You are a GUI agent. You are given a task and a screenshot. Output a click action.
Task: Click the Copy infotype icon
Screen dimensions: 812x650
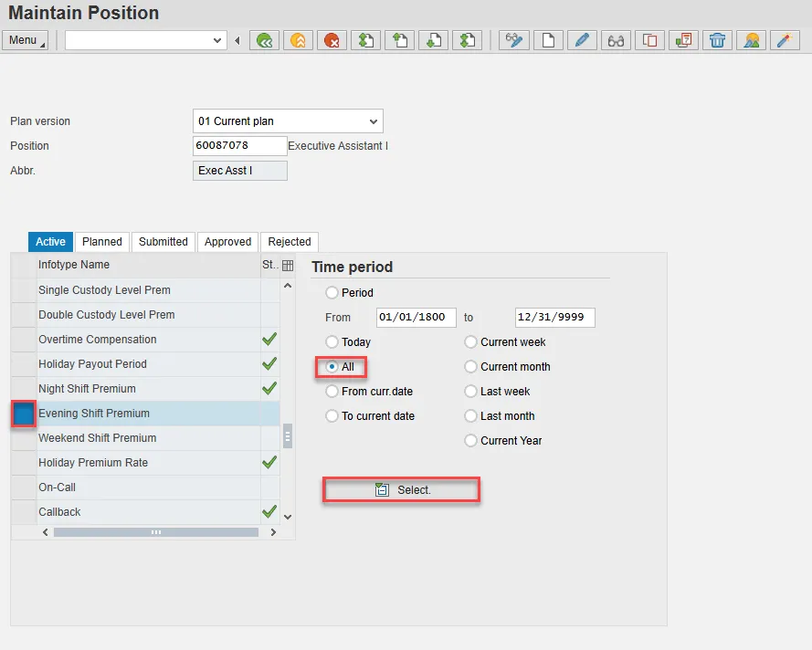[649, 40]
